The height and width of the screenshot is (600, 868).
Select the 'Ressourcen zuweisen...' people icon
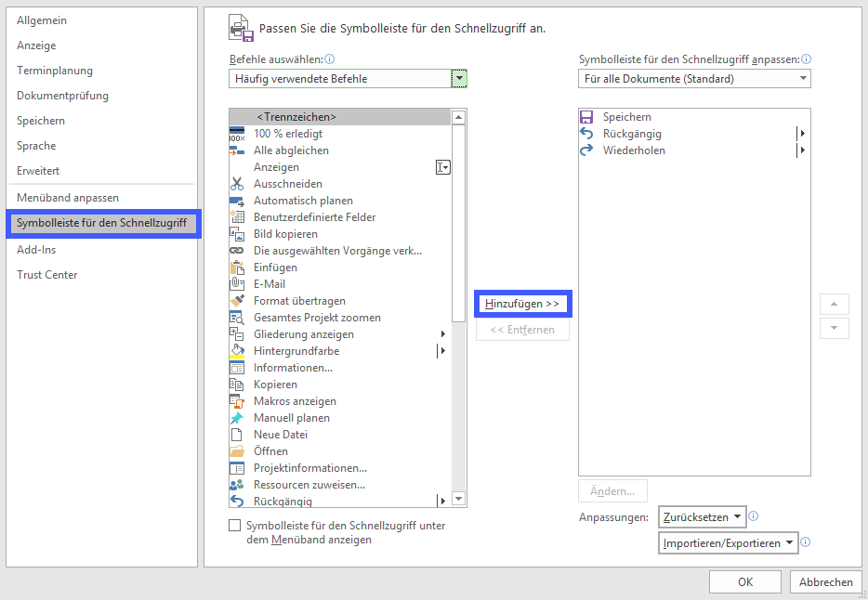[237, 485]
